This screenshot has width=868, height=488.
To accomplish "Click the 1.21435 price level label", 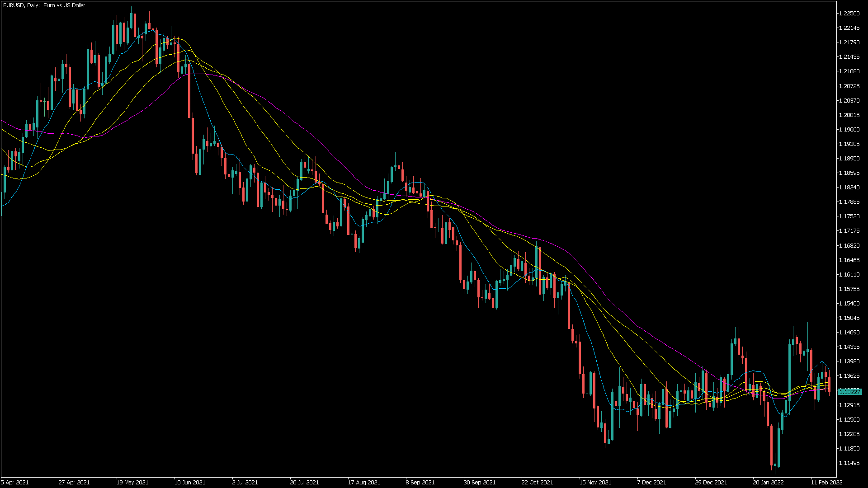I will point(849,57).
